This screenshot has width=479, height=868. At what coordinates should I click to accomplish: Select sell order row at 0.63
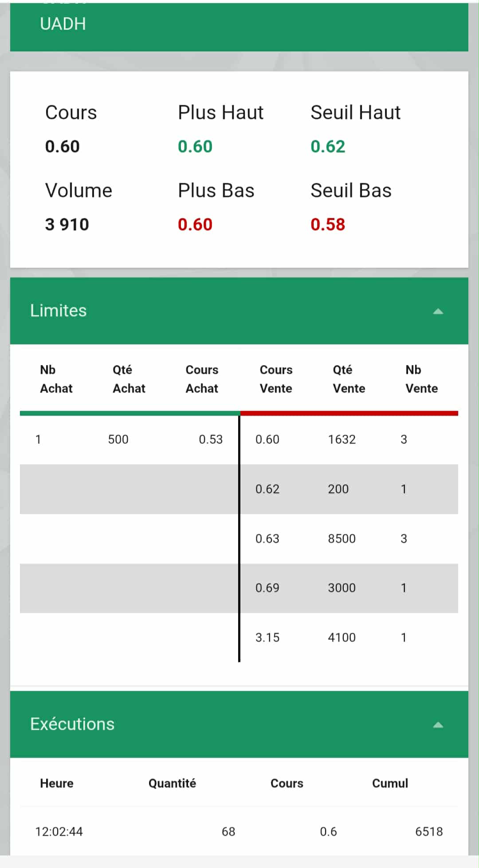click(x=349, y=539)
